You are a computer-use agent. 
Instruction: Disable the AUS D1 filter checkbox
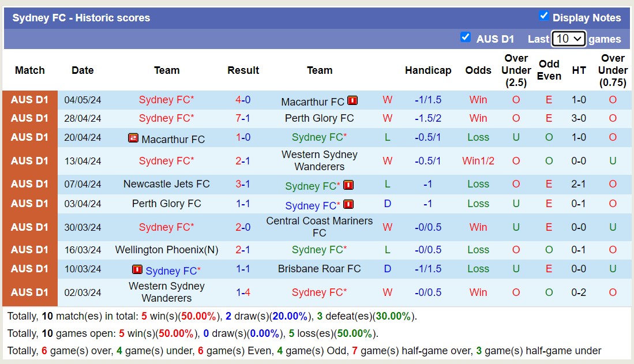point(465,38)
